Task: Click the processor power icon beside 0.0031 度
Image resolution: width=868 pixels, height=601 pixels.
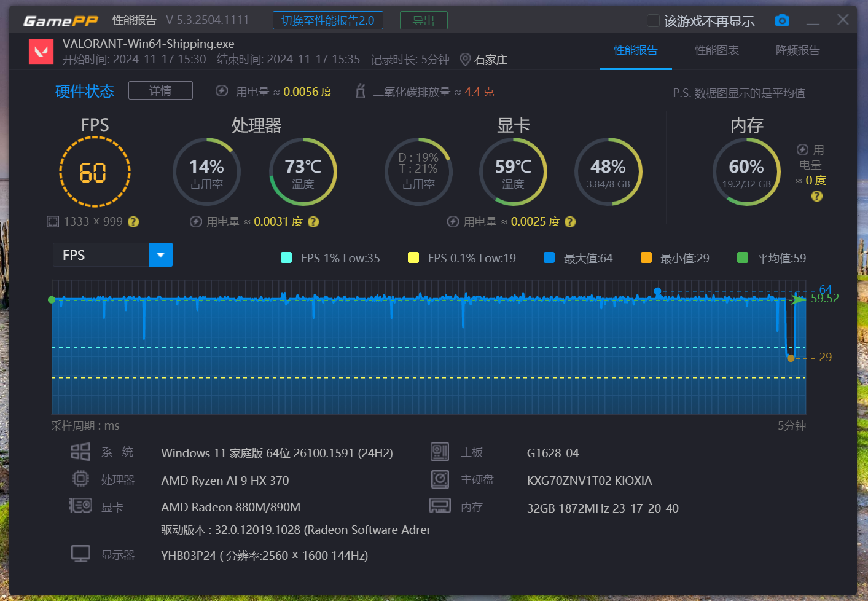Action: point(196,222)
